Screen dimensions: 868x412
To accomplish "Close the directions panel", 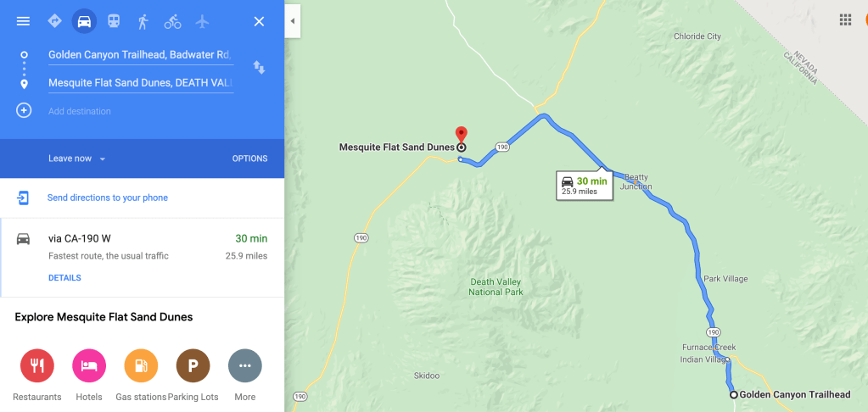I will click(x=259, y=21).
